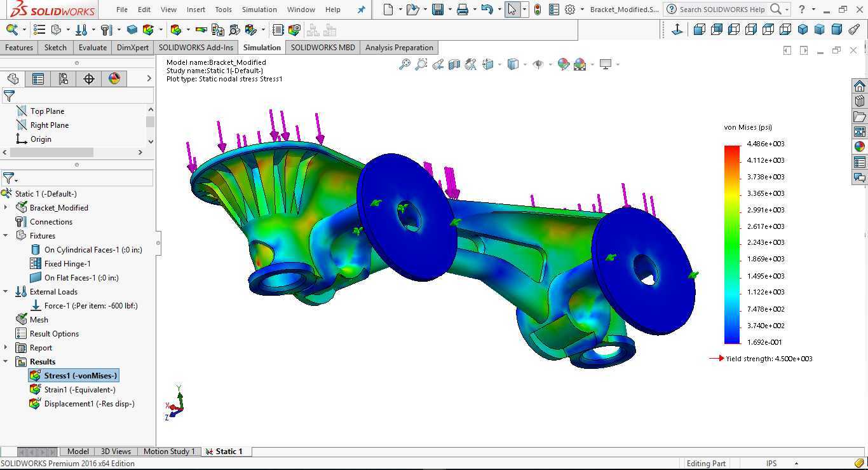Select Stress1 (-vonMises-) result plot
Image resolution: width=868 pixels, height=470 pixels.
[74, 376]
